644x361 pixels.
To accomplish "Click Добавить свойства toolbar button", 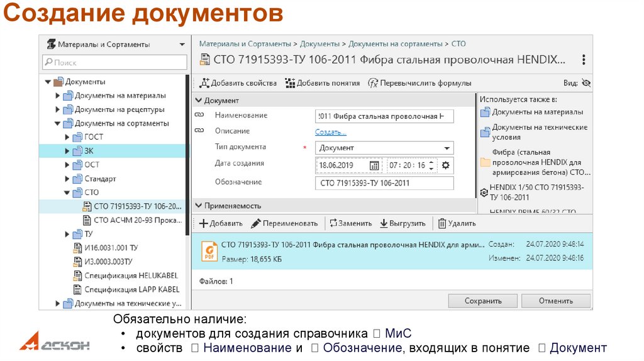I will [x=238, y=83].
